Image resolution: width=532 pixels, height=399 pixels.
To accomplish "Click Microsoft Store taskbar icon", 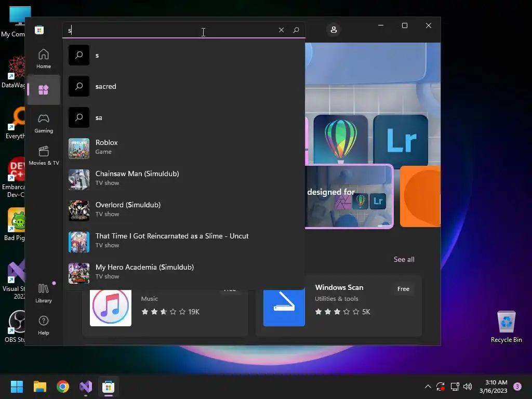I will pos(108,387).
